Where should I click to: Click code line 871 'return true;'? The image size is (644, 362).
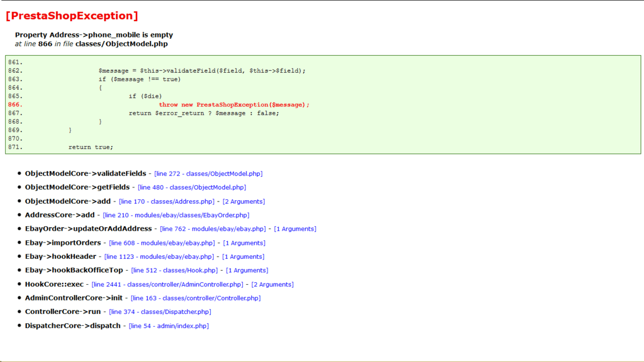point(91,147)
